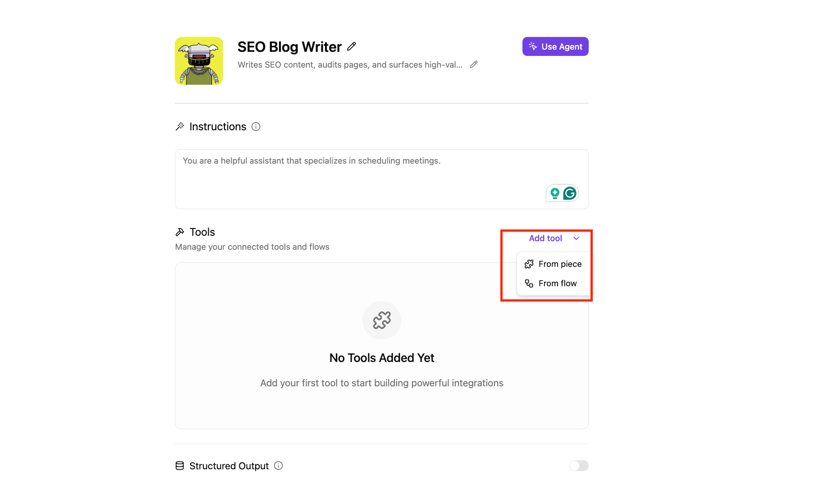Image resolution: width=824 pixels, height=504 pixels.
Task: Click the Structured Output info icon
Action: (279, 466)
